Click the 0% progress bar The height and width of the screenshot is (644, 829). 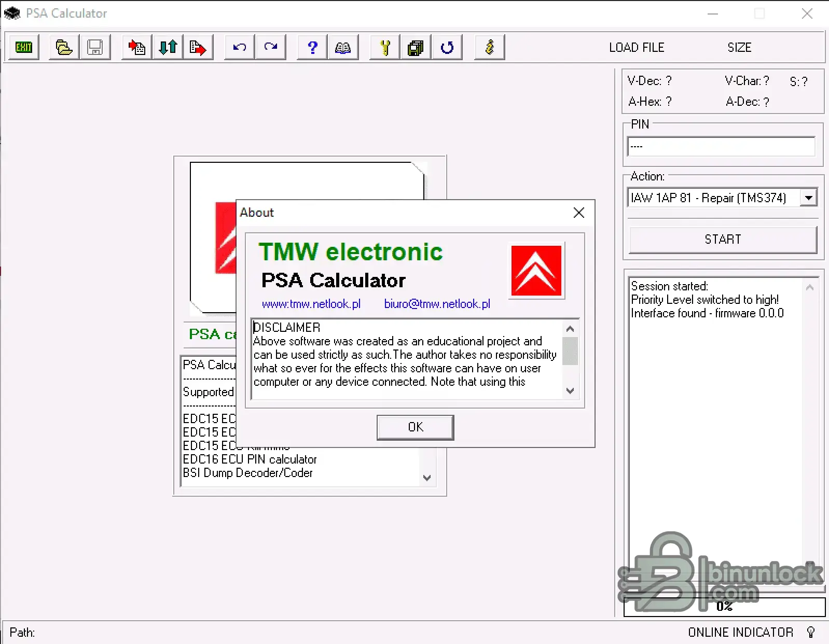pyautogui.click(x=724, y=607)
